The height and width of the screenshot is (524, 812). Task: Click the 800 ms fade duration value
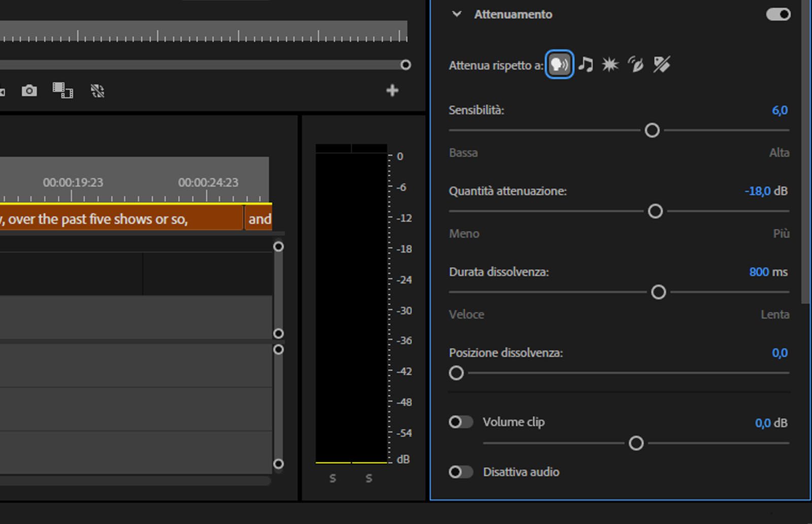(x=767, y=272)
